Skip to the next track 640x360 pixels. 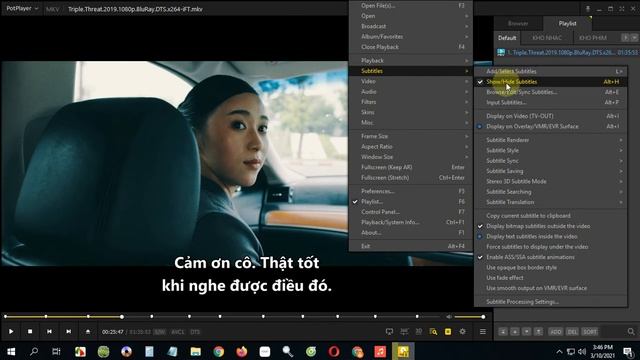[x=68, y=331]
